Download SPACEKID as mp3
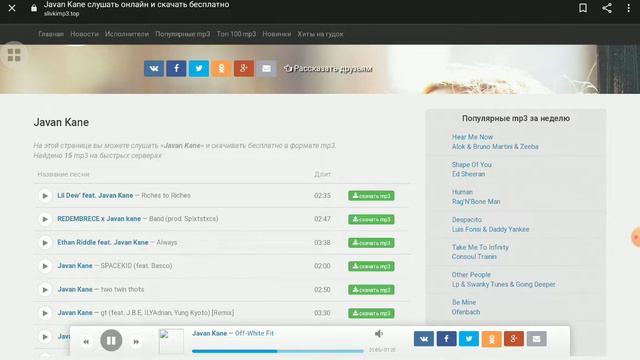 (x=371, y=266)
